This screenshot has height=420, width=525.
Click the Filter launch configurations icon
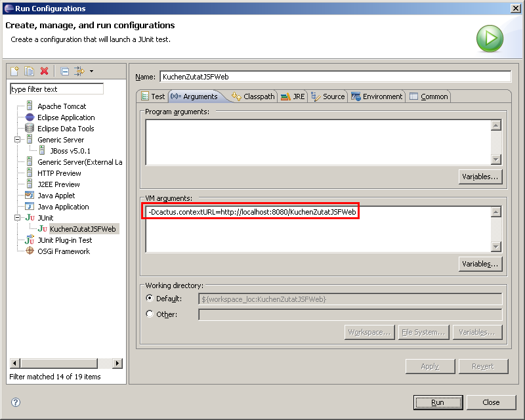(79, 71)
